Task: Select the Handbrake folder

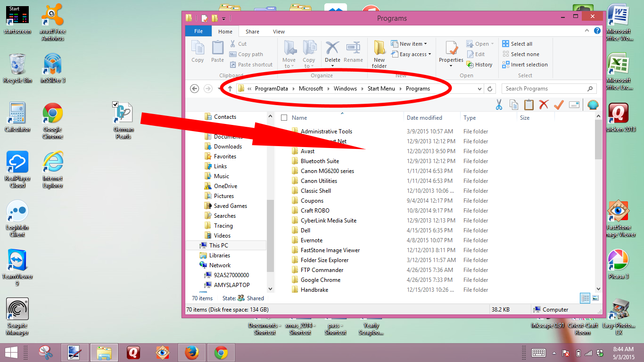Action: point(314,290)
